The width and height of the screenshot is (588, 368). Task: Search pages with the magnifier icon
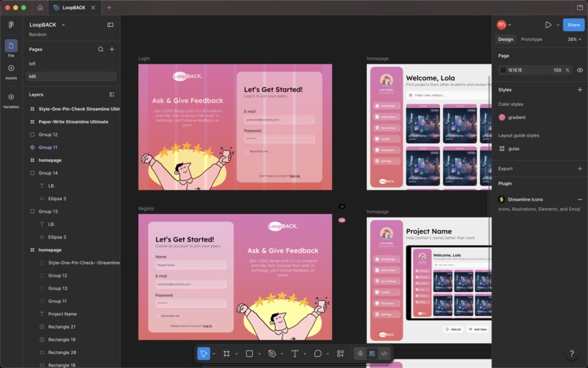click(101, 49)
